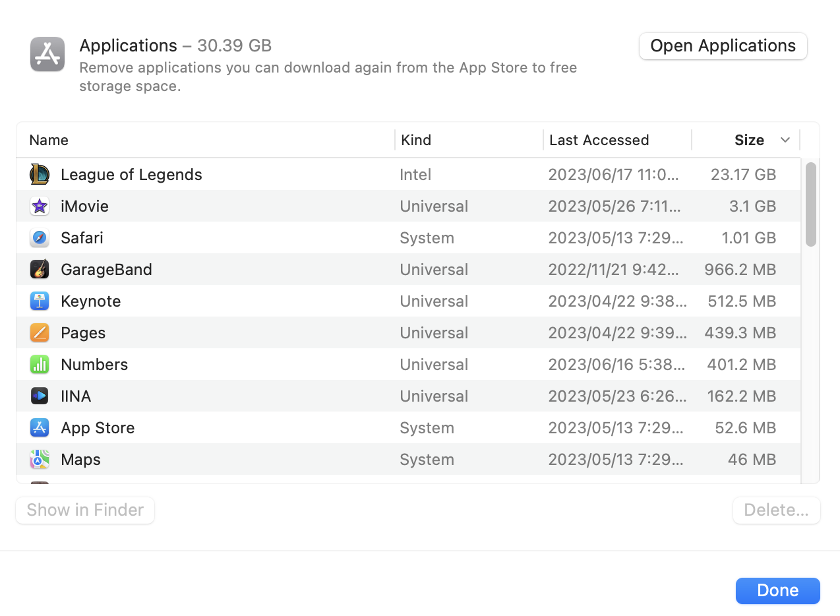Click Universal kind in IINA row
This screenshot has width=840, height=616.
pos(434,396)
